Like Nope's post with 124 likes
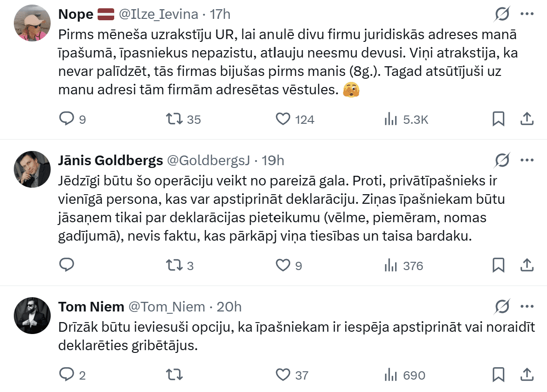 [x=283, y=119]
